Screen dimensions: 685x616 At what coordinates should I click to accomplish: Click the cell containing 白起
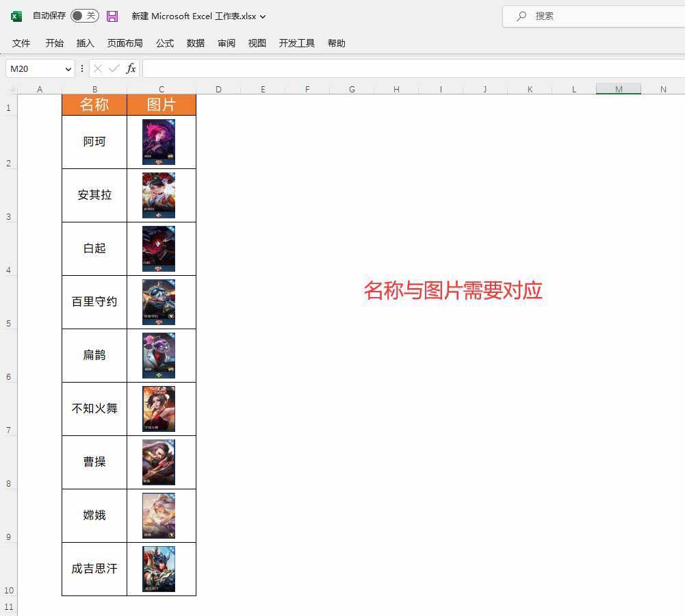[94, 248]
